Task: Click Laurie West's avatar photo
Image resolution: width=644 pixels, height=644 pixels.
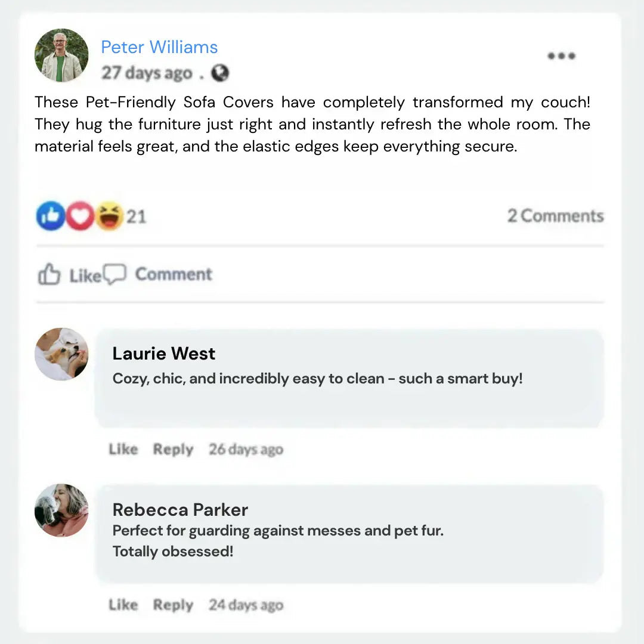Action: [x=61, y=354]
